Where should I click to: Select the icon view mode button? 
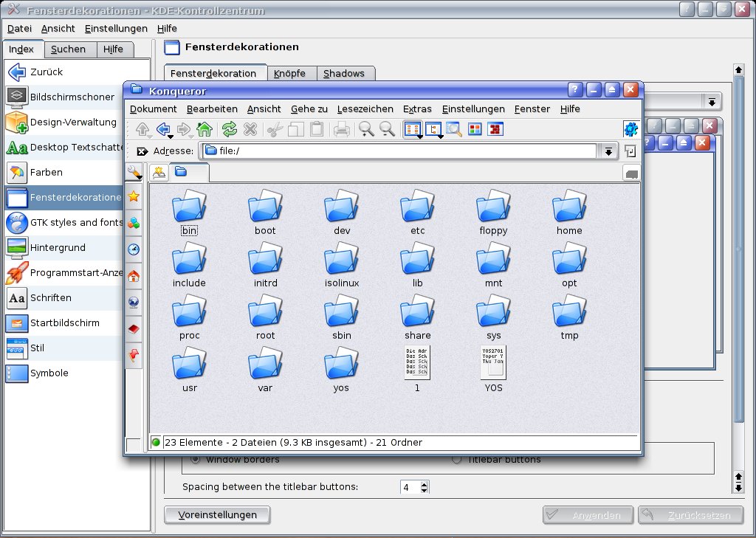coord(412,128)
